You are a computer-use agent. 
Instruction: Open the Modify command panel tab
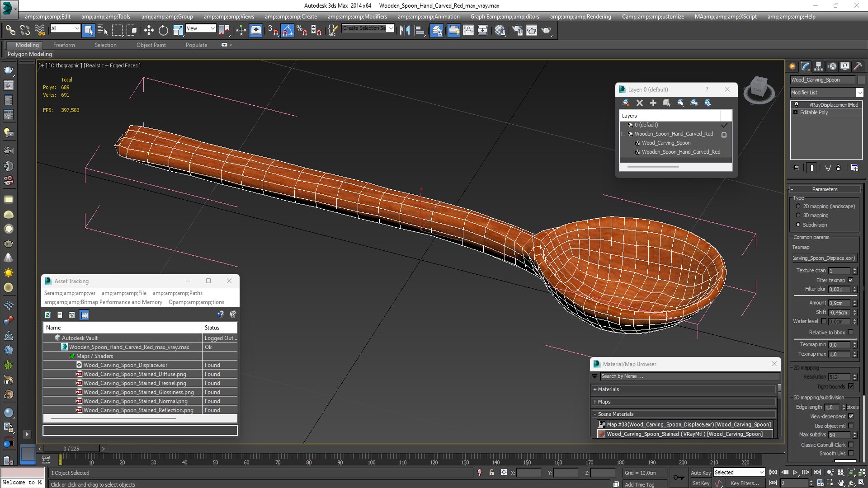click(805, 66)
